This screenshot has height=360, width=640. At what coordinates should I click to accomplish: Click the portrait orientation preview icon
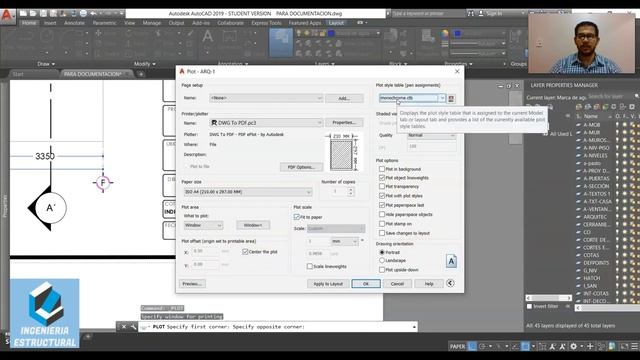tap(451, 261)
